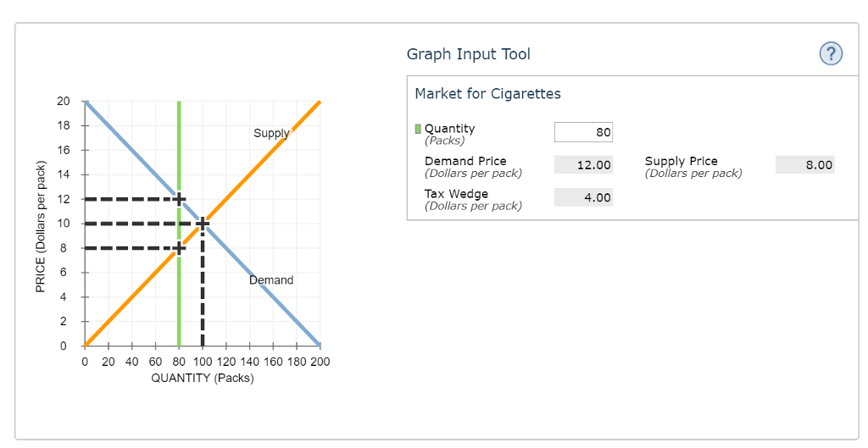Screen dimensions: 868x448
Task: Click the Graph Input Tool heading
Action: (468, 54)
